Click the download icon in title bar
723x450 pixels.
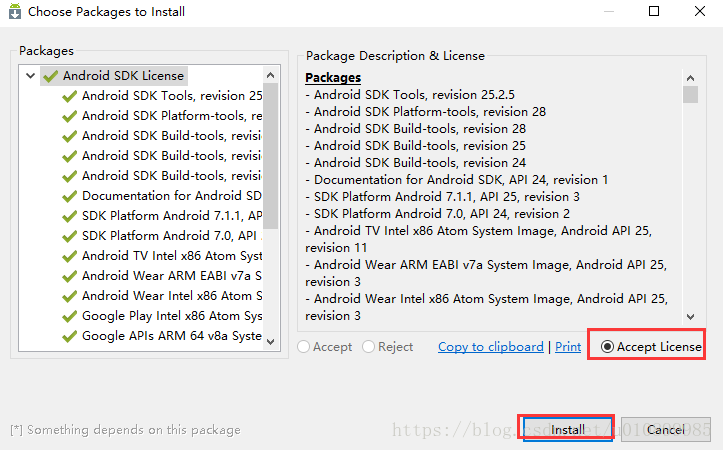11,12
